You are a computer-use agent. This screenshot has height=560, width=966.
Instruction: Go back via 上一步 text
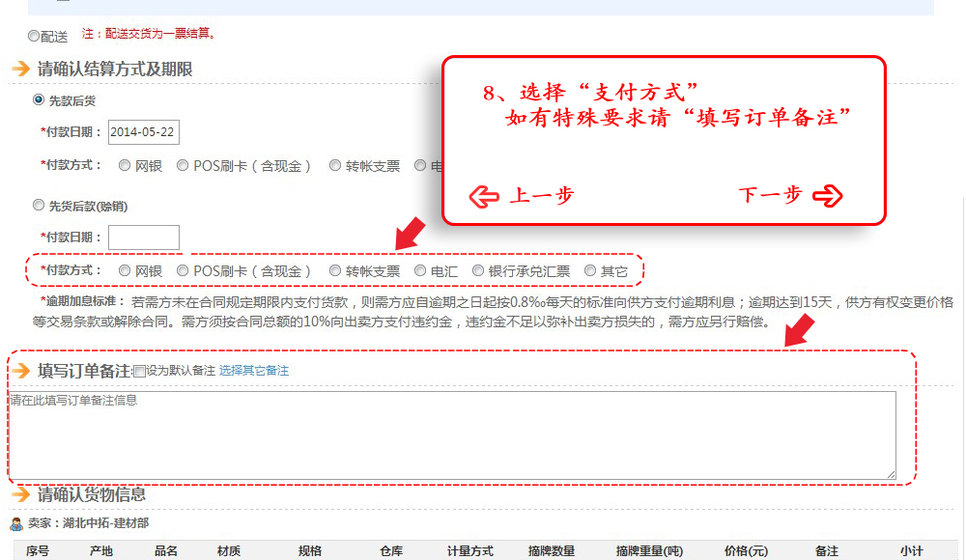(x=541, y=195)
